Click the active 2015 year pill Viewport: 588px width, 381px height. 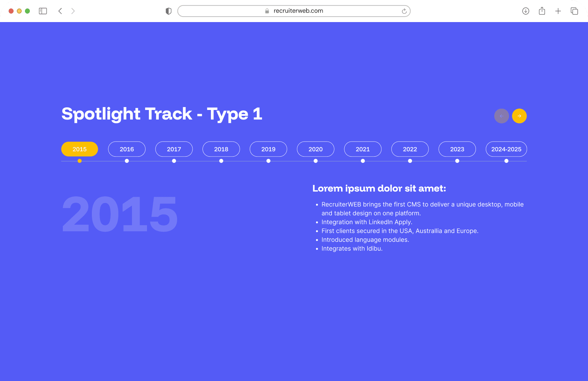(x=79, y=149)
